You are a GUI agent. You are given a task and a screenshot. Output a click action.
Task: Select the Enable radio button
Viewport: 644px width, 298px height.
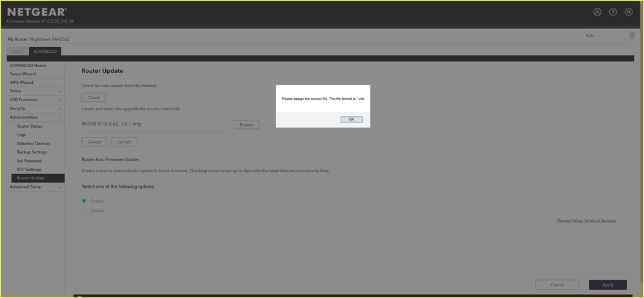point(84,201)
